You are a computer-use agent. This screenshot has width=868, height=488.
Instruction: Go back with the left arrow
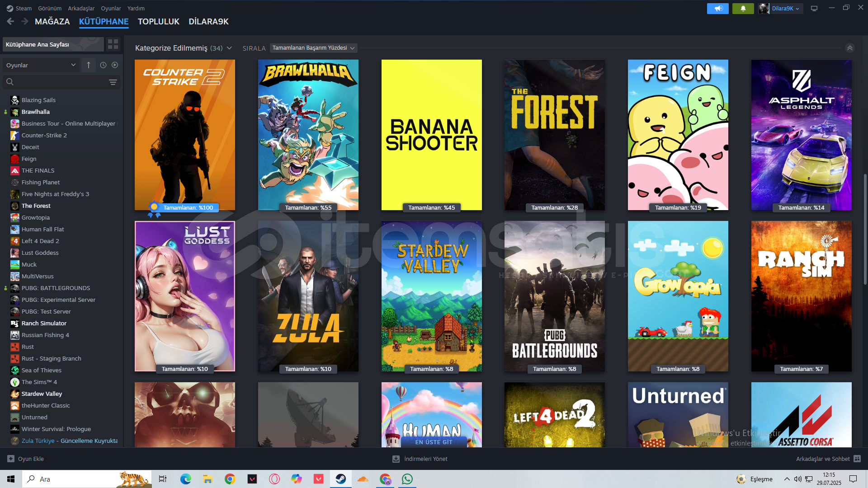[10, 21]
